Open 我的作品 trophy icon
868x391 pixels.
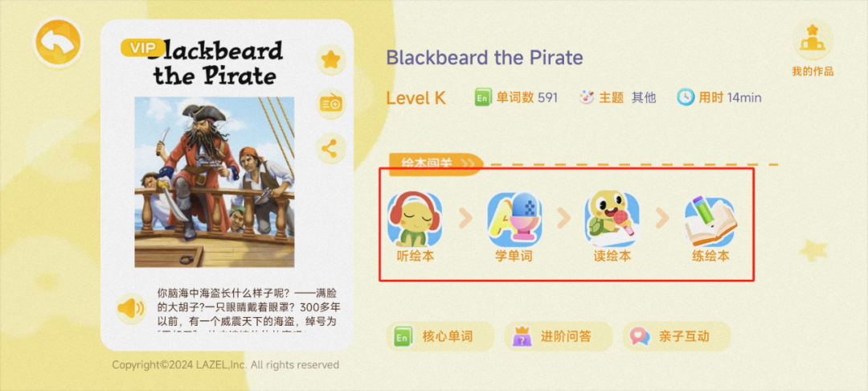812,49
